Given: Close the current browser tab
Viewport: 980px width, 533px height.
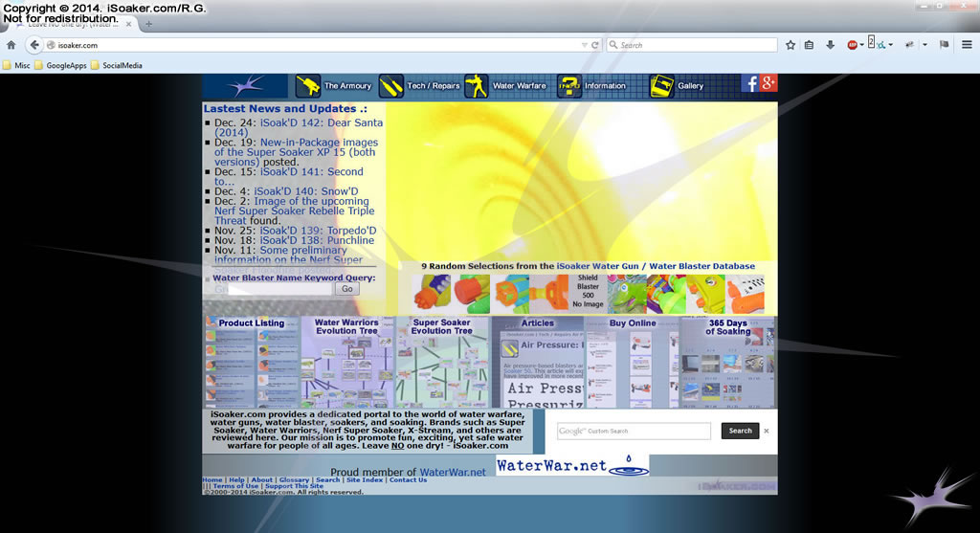Looking at the screenshot, I should (129, 24).
